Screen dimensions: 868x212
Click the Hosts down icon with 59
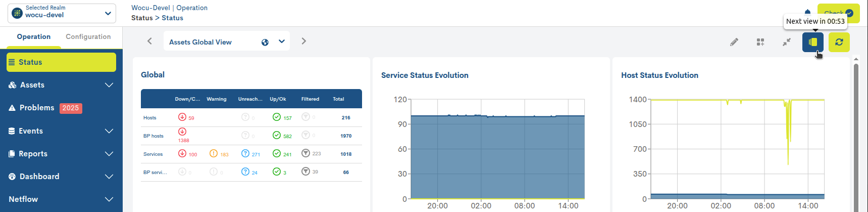pos(182,117)
